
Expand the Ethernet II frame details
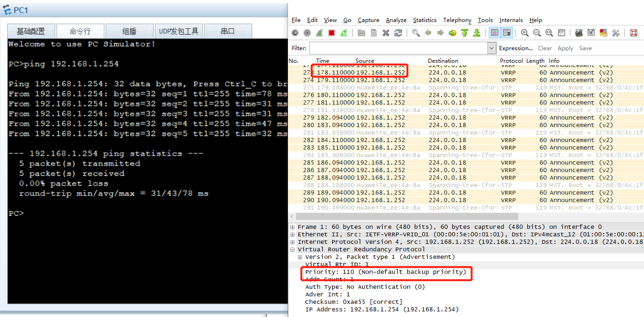pyautogui.click(x=293, y=234)
